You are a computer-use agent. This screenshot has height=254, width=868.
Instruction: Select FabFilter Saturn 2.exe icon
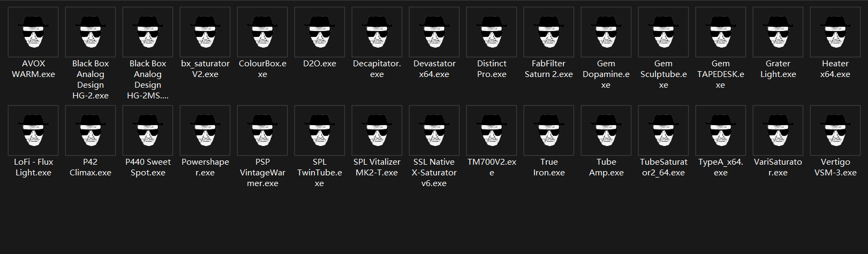(x=549, y=32)
